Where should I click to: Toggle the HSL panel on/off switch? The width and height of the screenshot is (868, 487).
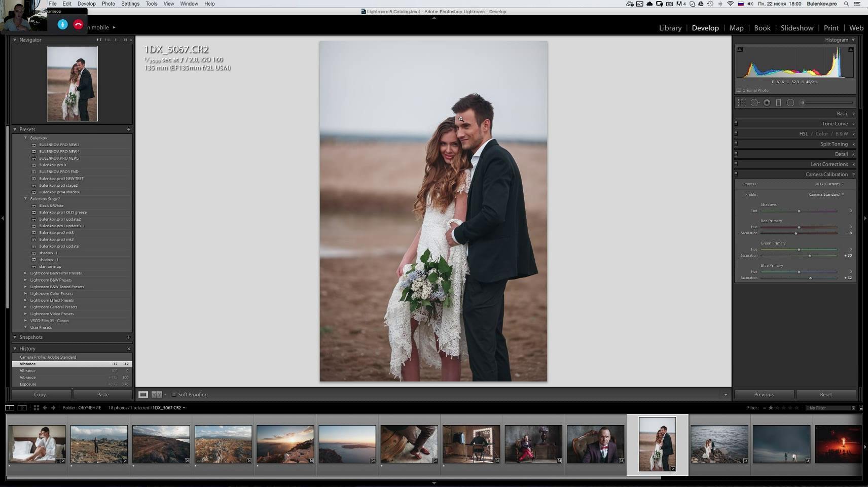(x=736, y=133)
